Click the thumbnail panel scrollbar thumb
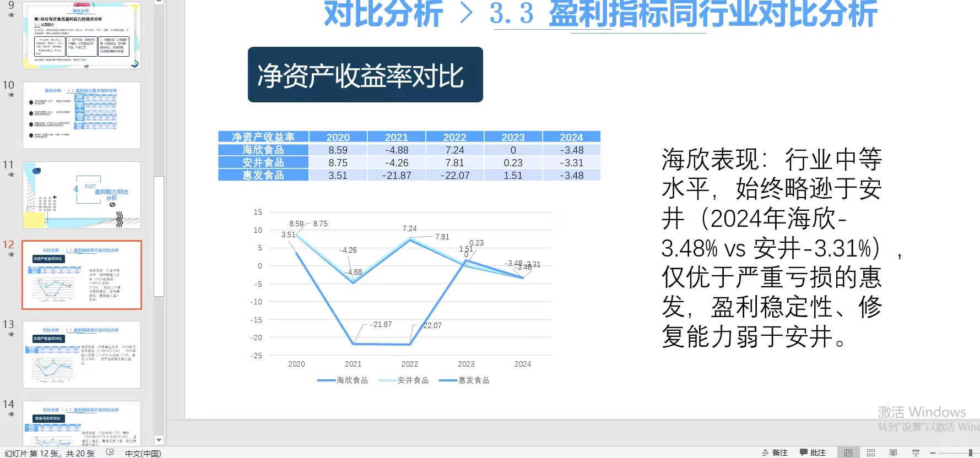Screen dimensions: 980x458 click(159, 236)
